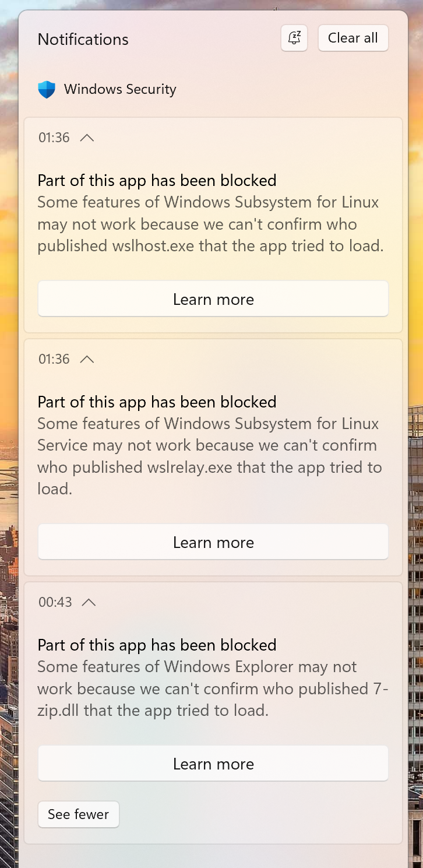Click the first 01:36 timestamp
The image size is (423, 868).
[54, 137]
